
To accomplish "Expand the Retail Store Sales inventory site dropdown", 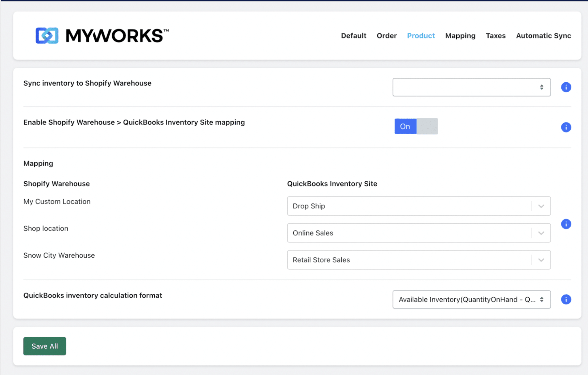I will click(541, 260).
